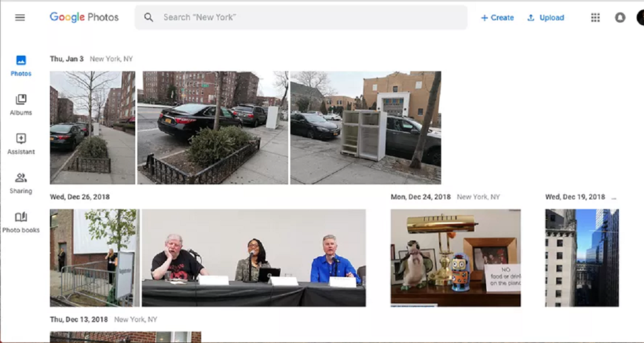Click the Create button
The image size is (644, 343).
coord(497,18)
